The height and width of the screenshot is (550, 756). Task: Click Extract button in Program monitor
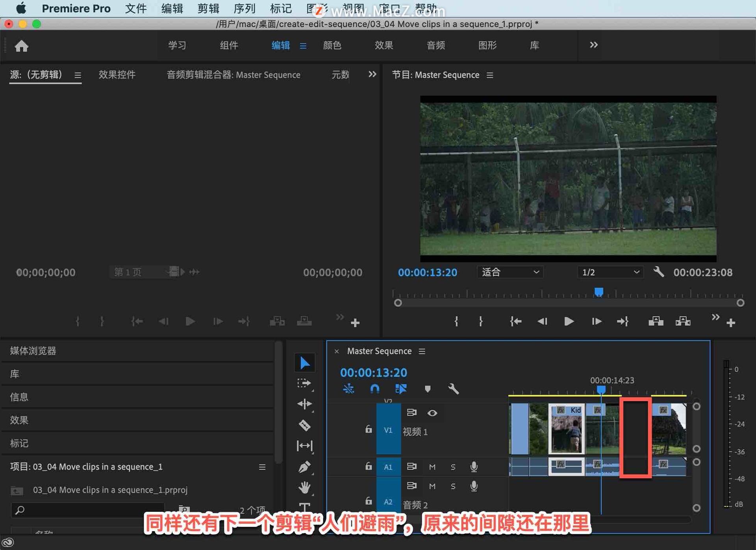[x=683, y=322]
